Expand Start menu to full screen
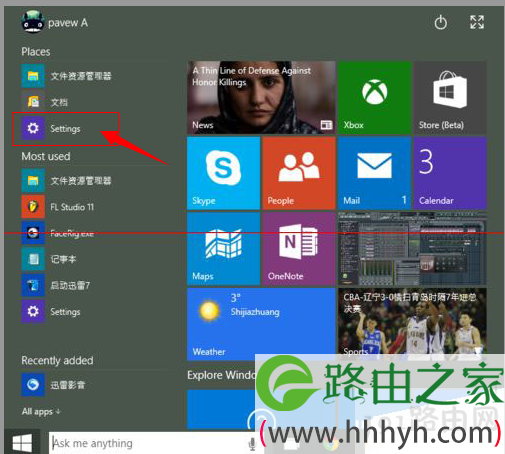The image size is (505, 454). (x=477, y=22)
